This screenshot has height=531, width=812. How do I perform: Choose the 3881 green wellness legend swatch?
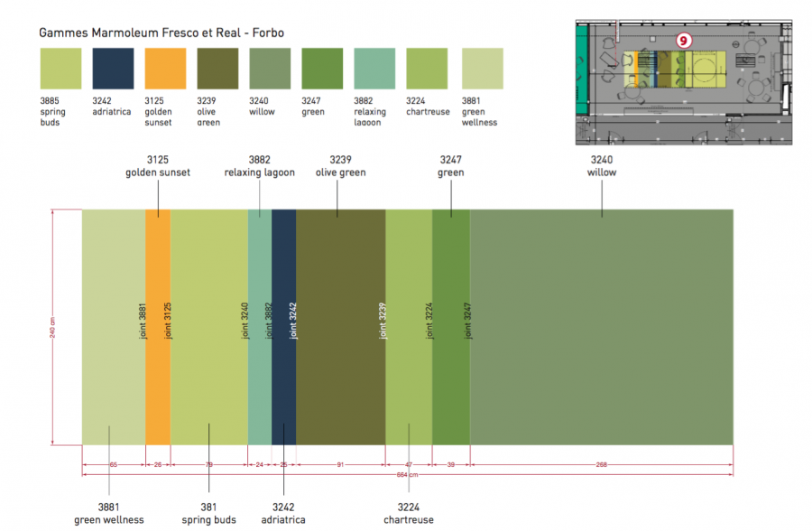(x=482, y=69)
